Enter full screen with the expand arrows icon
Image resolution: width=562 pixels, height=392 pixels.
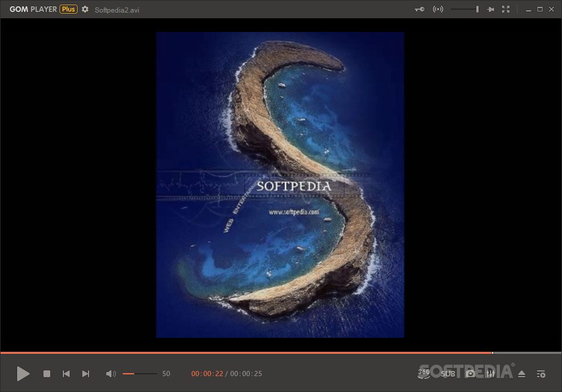coord(505,9)
